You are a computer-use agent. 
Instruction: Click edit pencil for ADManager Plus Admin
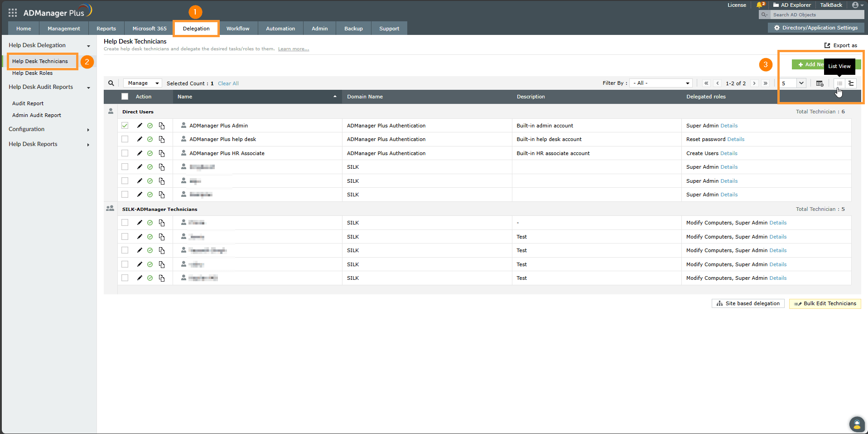click(x=140, y=126)
